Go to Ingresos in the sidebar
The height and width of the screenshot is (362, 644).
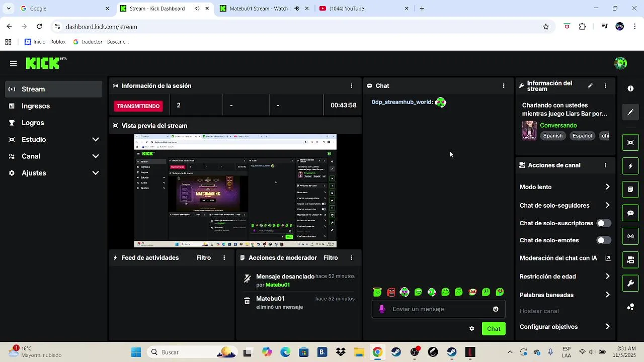click(54, 106)
